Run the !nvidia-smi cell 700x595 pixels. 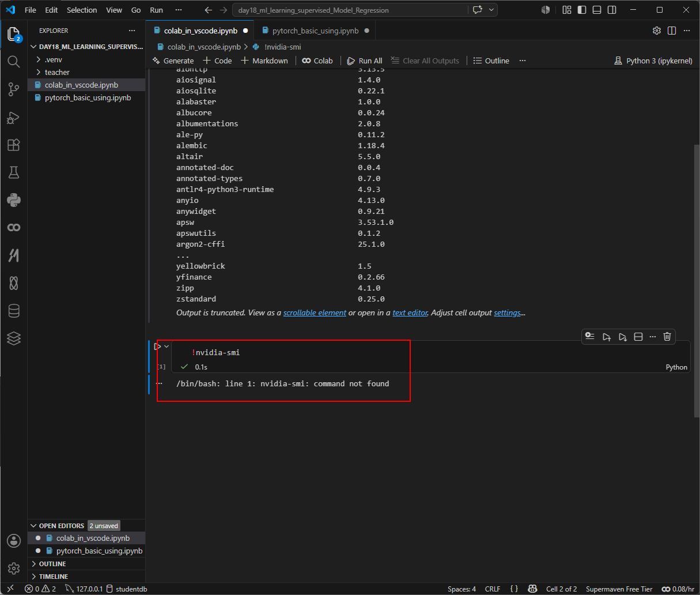[x=157, y=347]
